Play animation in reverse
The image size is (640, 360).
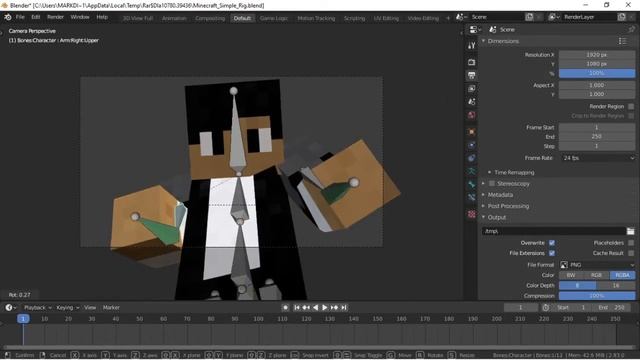315,307
